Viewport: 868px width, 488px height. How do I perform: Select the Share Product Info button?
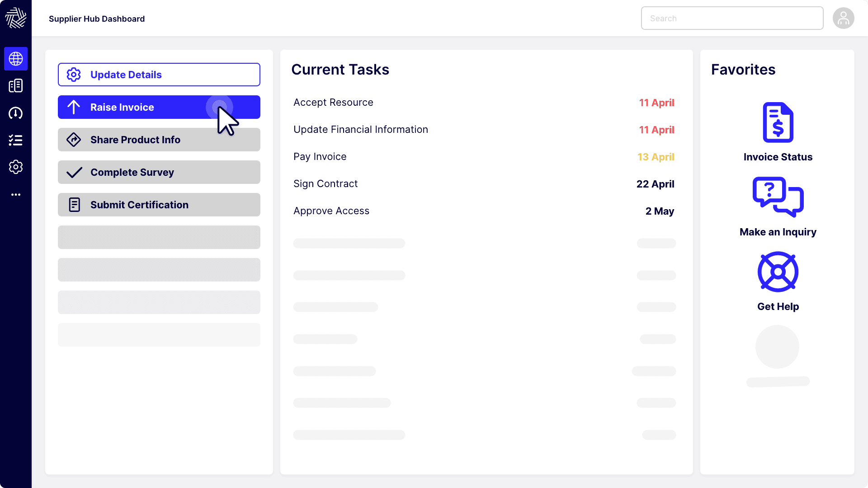(159, 140)
